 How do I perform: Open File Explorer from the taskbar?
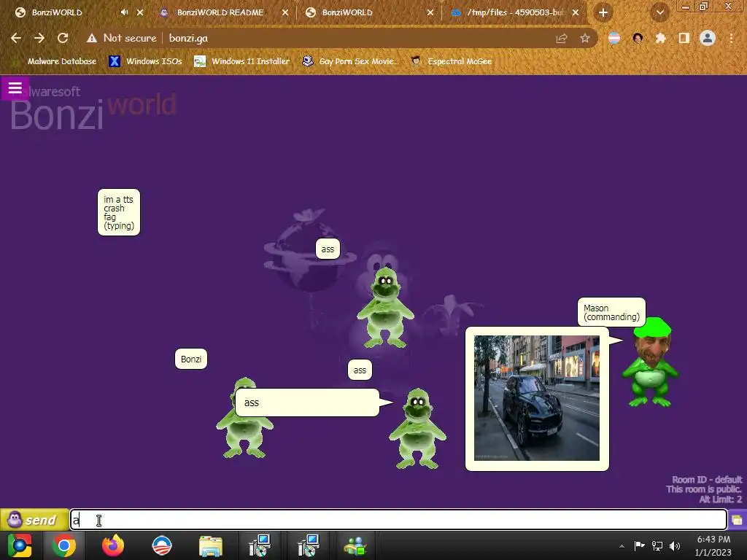point(210,545)
